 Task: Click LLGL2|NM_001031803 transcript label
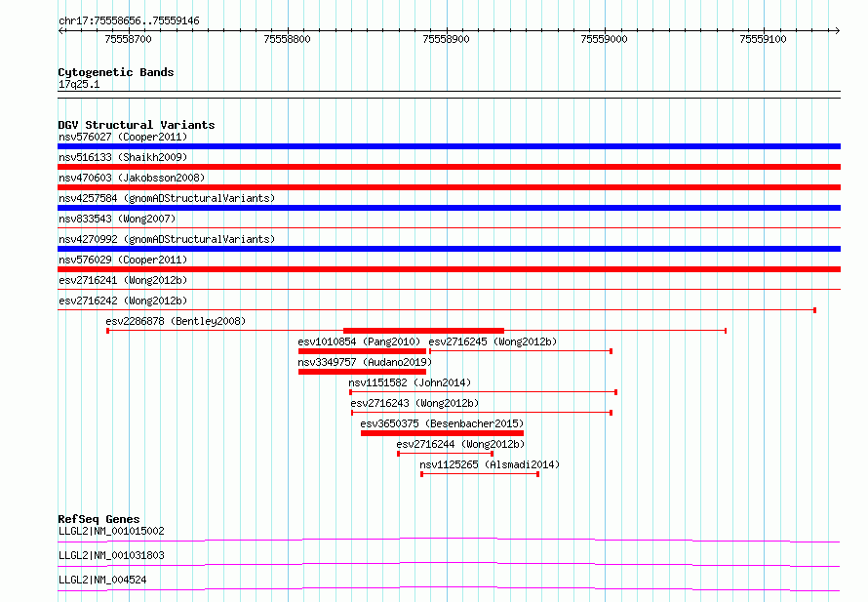[x=111, y=555]
